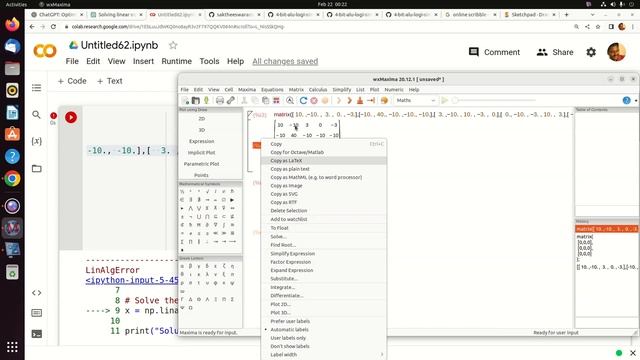Viewport: 640px width, 360px height.
Task: Click the red Interrupt calculation icon
Action: click(x=314, y=100)
